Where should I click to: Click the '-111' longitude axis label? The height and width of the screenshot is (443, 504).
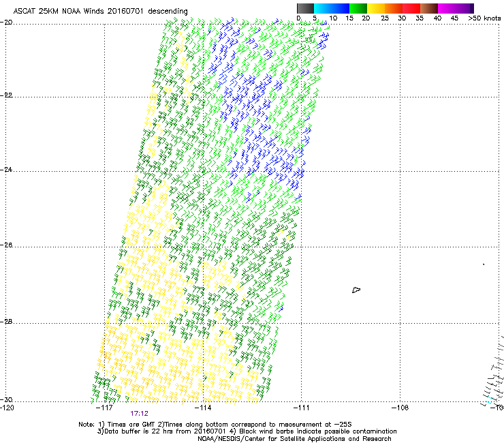point(301,408)
